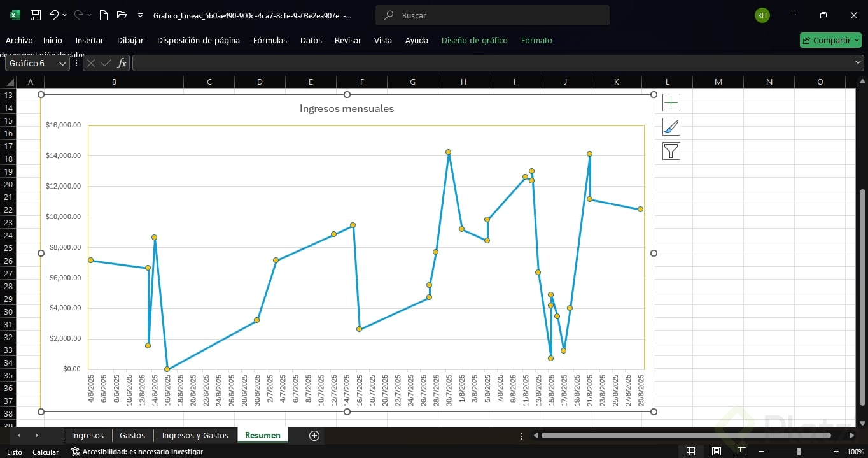Image resolution: width=868 pixels, height=458 pixels.
Task: Click the previous sheet navigation arrow
Action: pyautogui.click(x=19, y=436)
